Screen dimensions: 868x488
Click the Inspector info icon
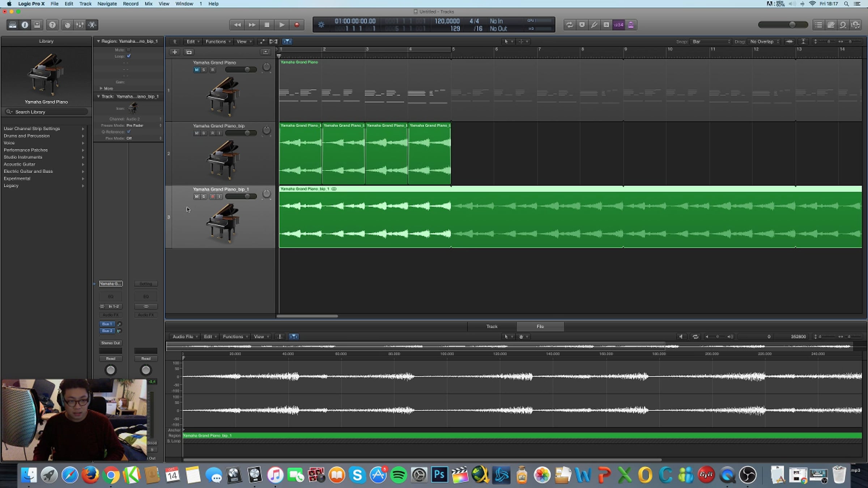25,25
